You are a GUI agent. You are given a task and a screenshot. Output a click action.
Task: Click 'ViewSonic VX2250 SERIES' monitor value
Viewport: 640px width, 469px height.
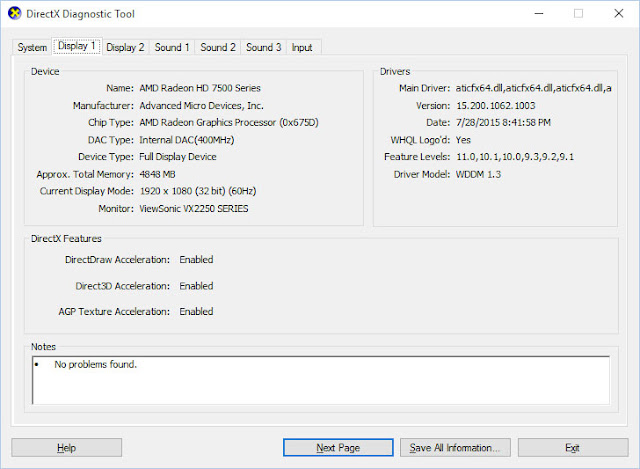(x=194, y=209)
